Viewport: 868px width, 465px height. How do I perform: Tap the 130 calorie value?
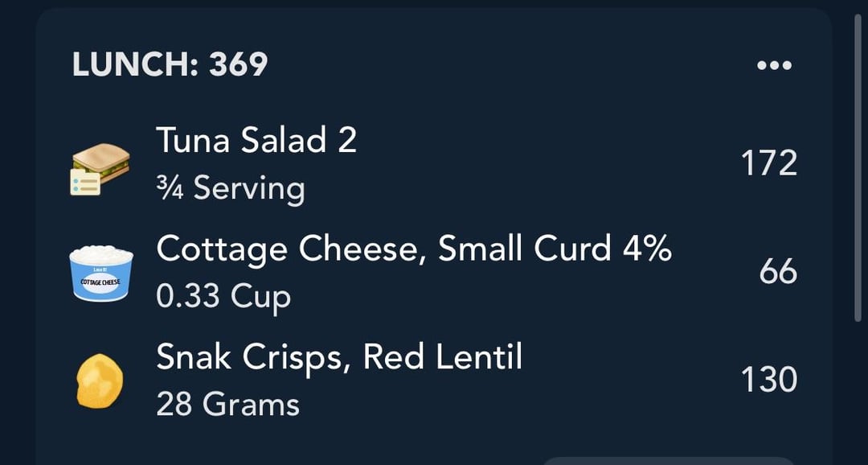pyautogui.click(x=769, y=380)
